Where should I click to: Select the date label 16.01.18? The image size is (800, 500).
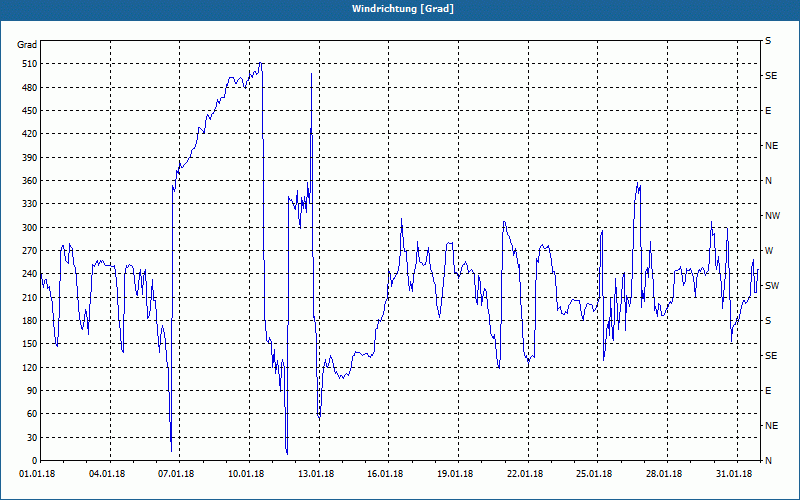pos(385,474)
